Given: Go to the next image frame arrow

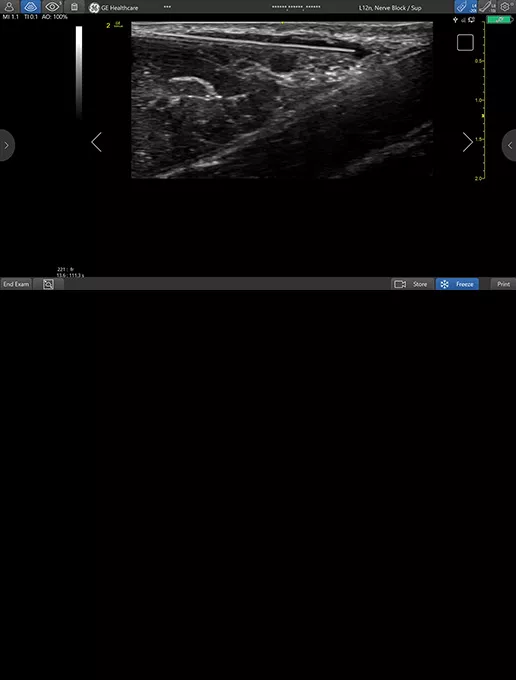Looking at the screenshot, I should point(467,142).
